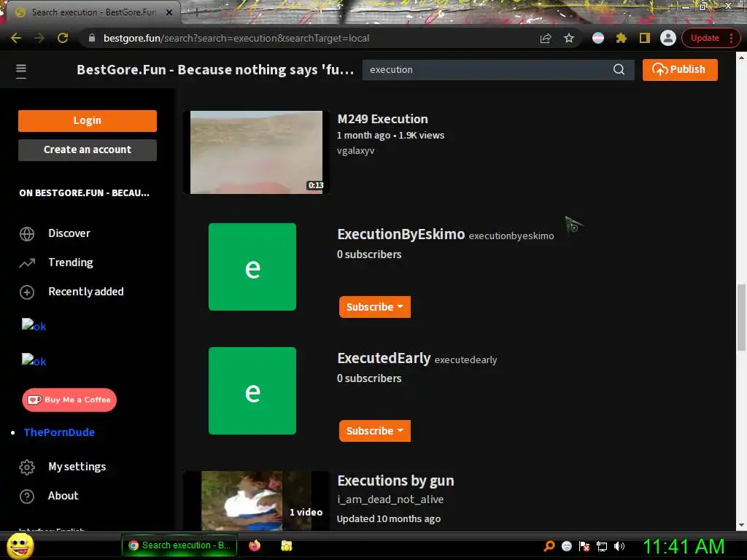Click the second broken 'ok' image link
The height and width of the screenshot is (560, 747).
click(34, 360)
